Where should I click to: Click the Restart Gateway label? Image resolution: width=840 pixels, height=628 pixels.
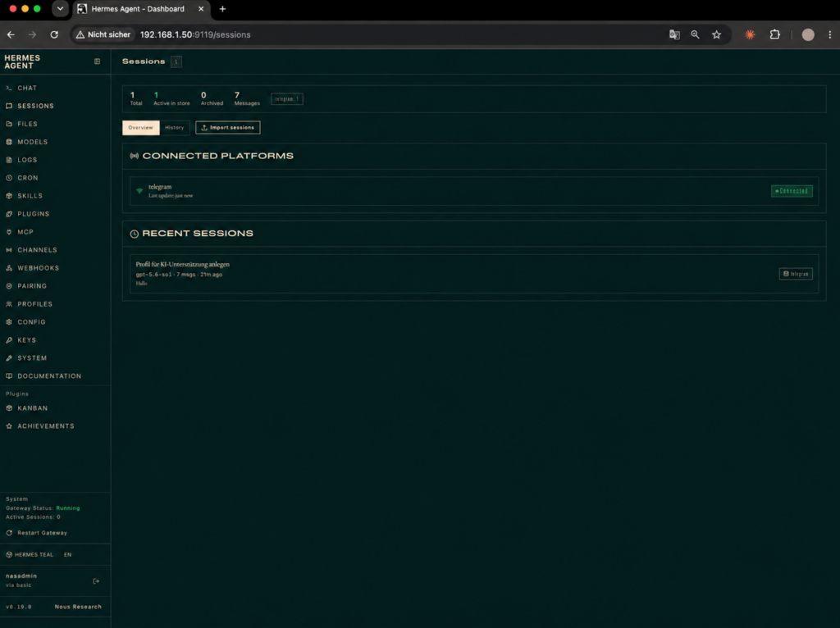43,533
